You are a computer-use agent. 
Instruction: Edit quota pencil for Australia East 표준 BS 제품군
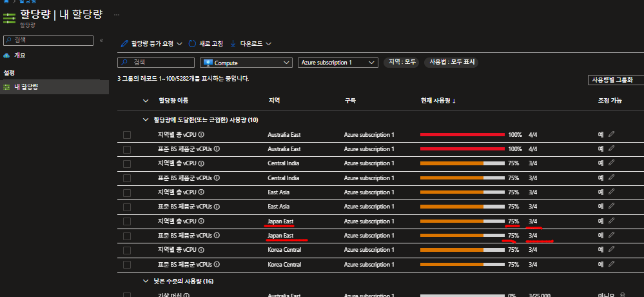pos(612,148)
